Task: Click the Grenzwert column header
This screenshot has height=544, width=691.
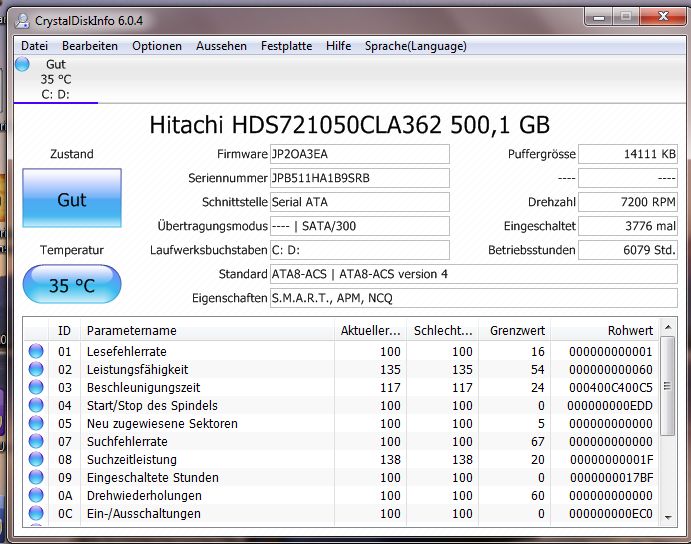Action: [515, 330]
